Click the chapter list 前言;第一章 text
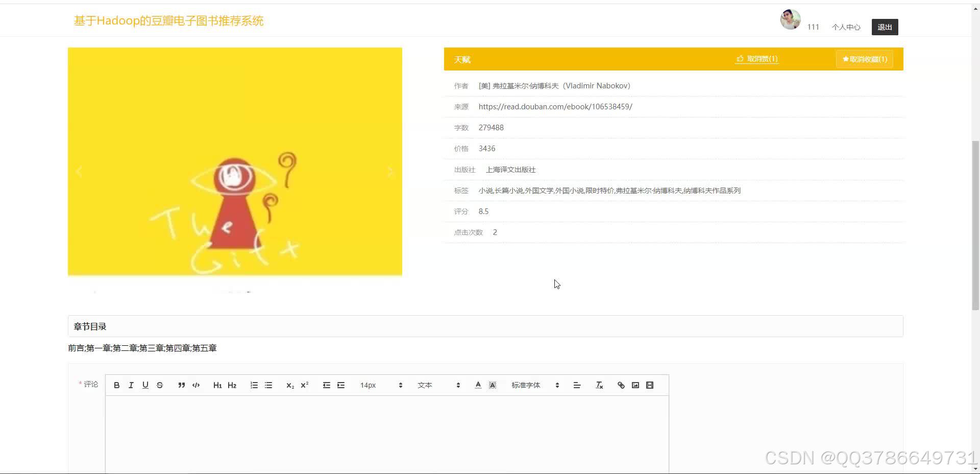This screenshot has height=474, width=980. (142, 348)
